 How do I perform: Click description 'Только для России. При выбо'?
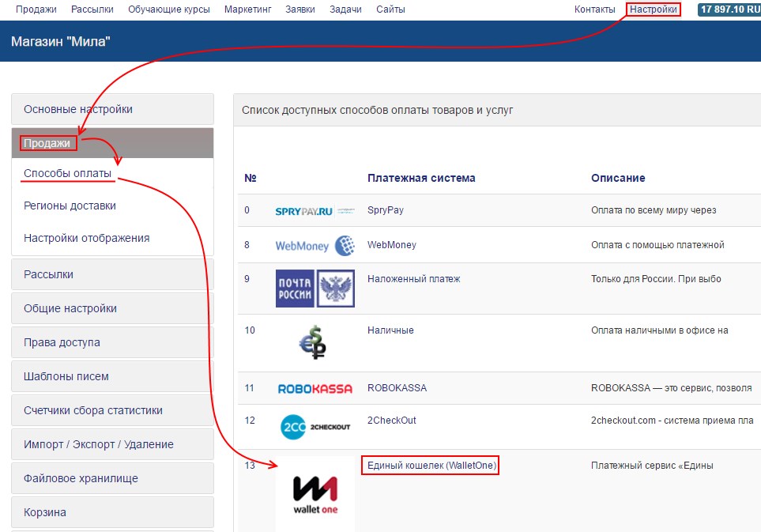(x=656, y=279)
